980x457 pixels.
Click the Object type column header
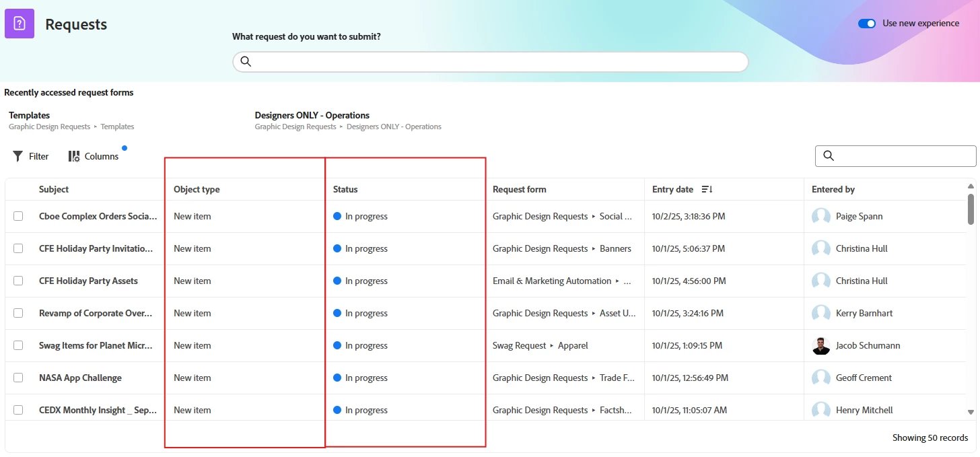197,189
